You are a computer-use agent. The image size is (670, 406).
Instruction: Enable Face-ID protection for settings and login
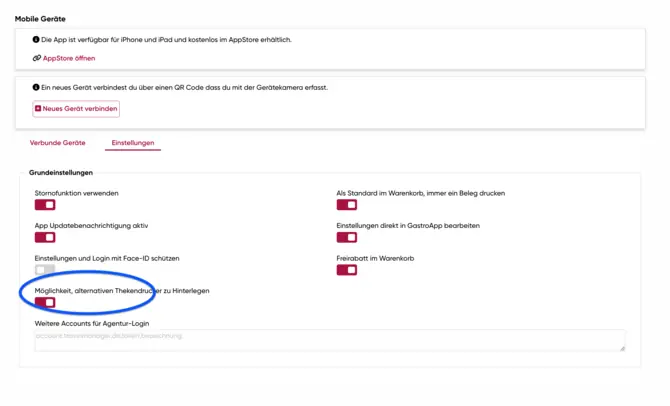pyautogui.click(x=45, y=270)
